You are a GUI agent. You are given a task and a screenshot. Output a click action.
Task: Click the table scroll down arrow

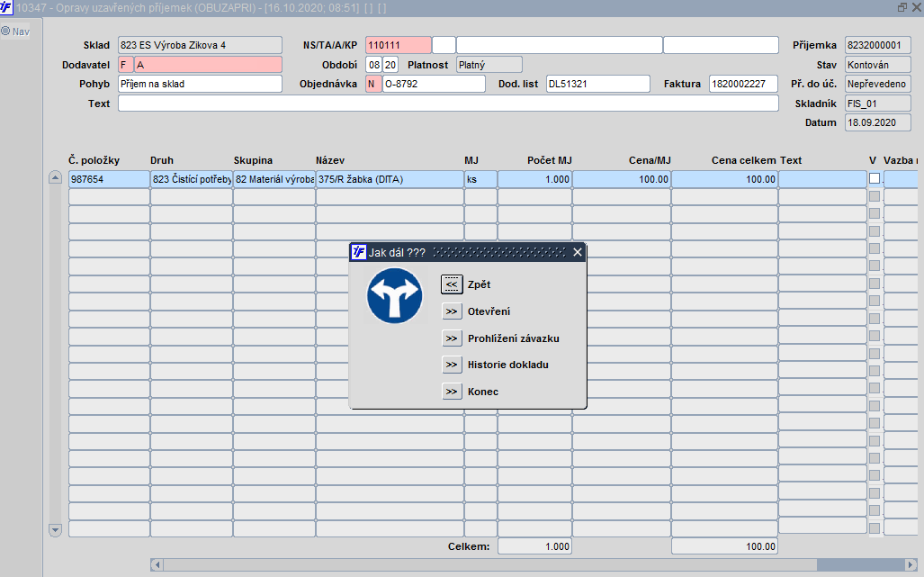tap(55, 530)
